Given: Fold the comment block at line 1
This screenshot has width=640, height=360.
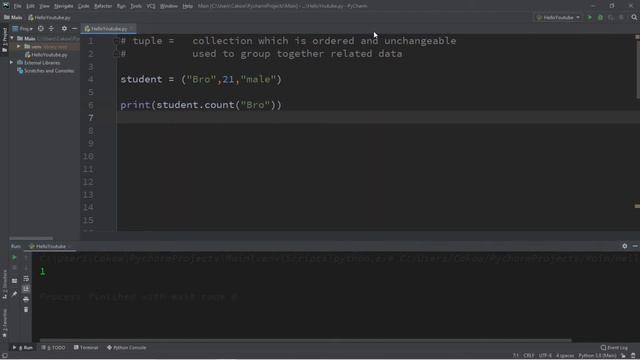Looking at the screenshot, I should click(x=116, y=41).
